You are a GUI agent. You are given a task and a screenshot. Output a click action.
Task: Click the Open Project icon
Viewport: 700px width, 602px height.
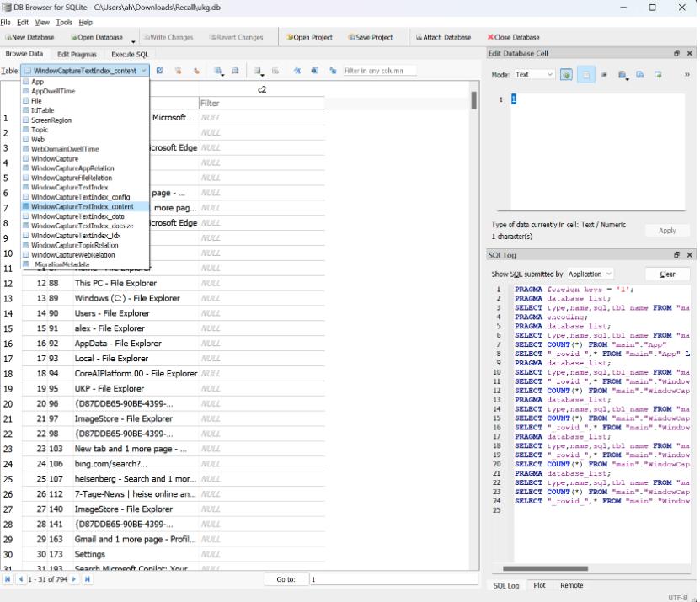click(290, 37)
